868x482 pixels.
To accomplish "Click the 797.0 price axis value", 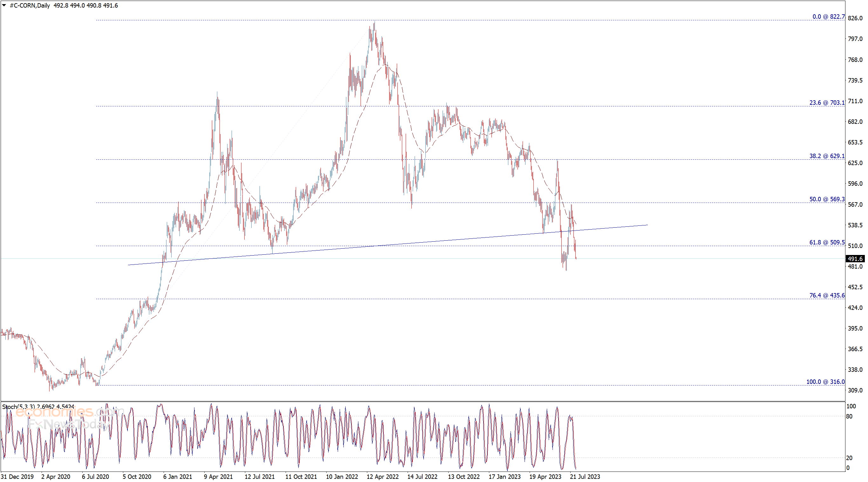I will coord(855,39).
